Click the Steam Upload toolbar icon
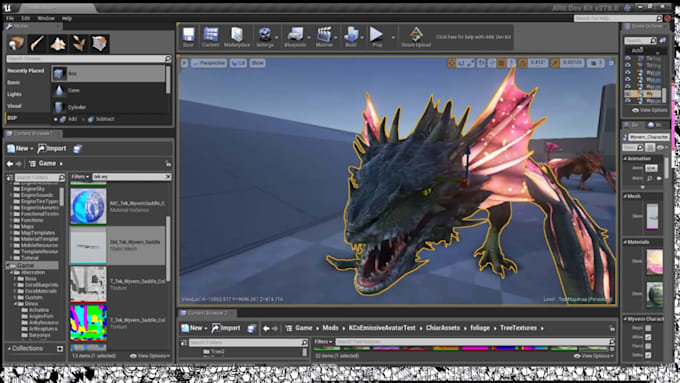This screenshot has height=383, width=680. pos(416,36)
